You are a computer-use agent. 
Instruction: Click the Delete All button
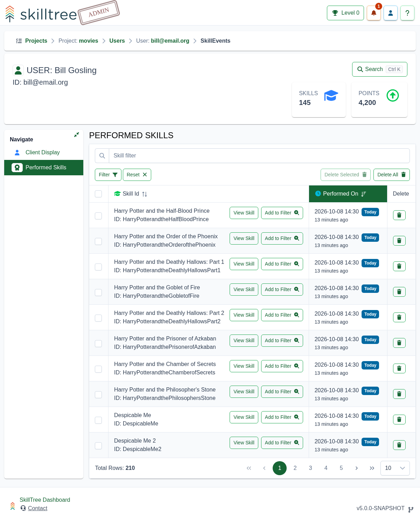[x=392, y=175]
